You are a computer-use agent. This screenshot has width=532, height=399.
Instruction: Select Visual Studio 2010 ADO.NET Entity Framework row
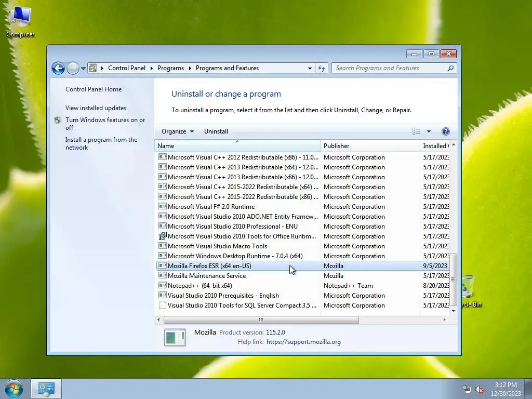point(303,217)
